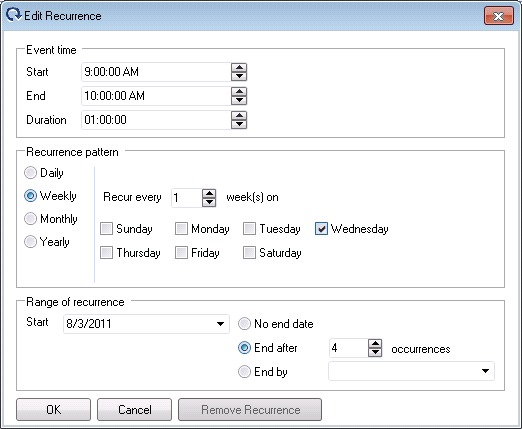
Task: Enable the Friday checkbox
Action: (x=181, y=253)
